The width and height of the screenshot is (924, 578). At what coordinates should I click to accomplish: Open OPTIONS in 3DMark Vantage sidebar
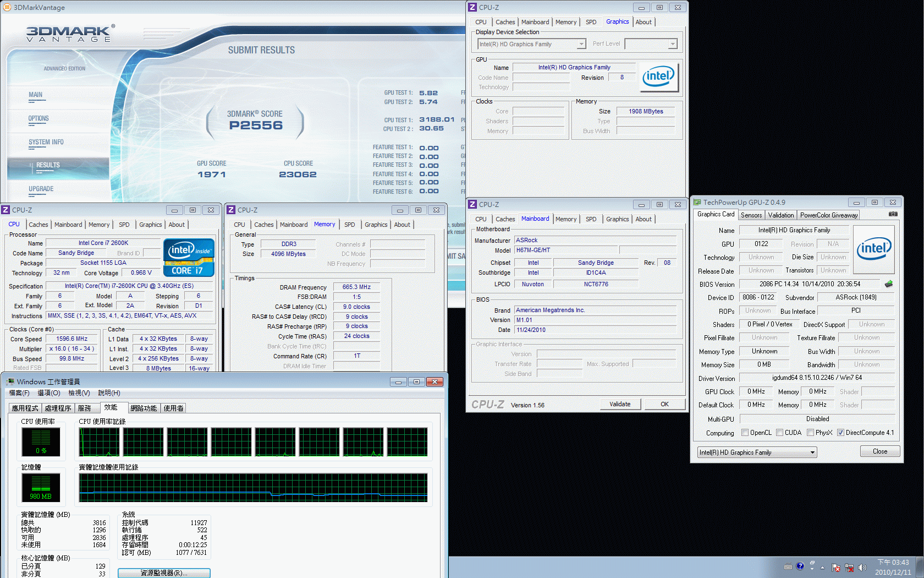(x=38, y=118)
